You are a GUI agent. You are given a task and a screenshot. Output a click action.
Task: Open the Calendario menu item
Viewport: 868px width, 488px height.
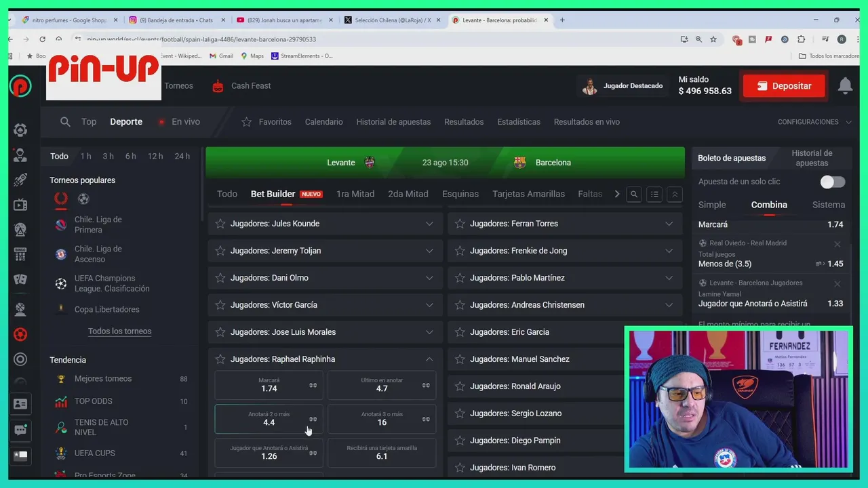click(323, 122)
